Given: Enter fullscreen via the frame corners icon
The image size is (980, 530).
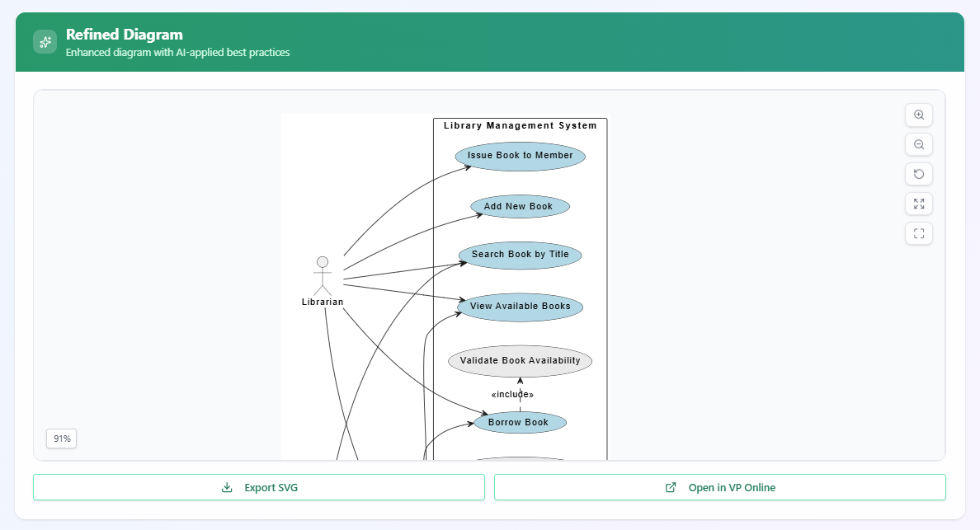Looking at the screenshot, I should click(918, 233).
